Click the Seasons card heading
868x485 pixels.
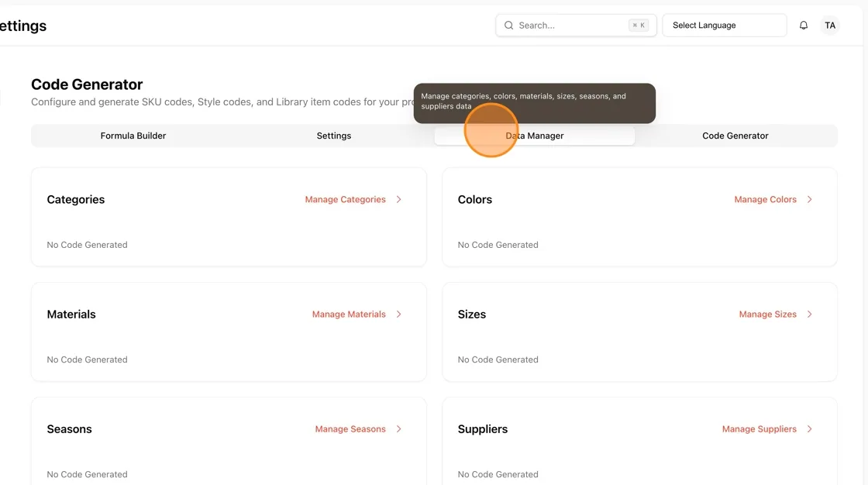click(x=69, y=429)
